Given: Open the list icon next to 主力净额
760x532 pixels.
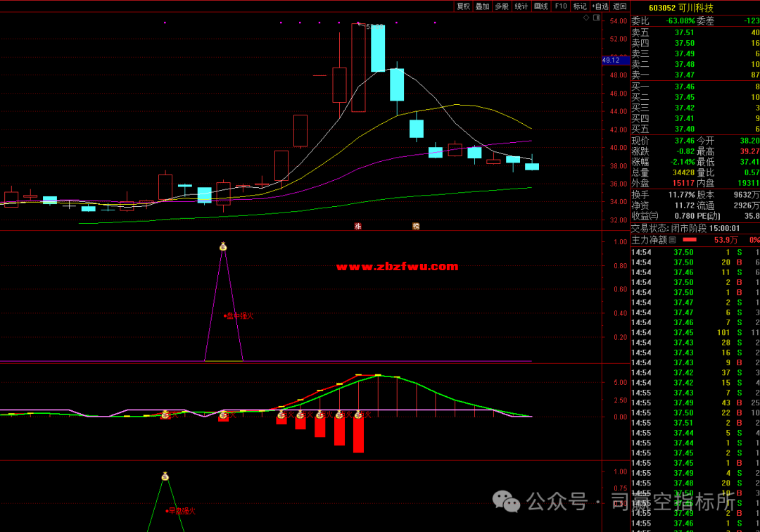Looking at the screenshot, I should [672, 240].
